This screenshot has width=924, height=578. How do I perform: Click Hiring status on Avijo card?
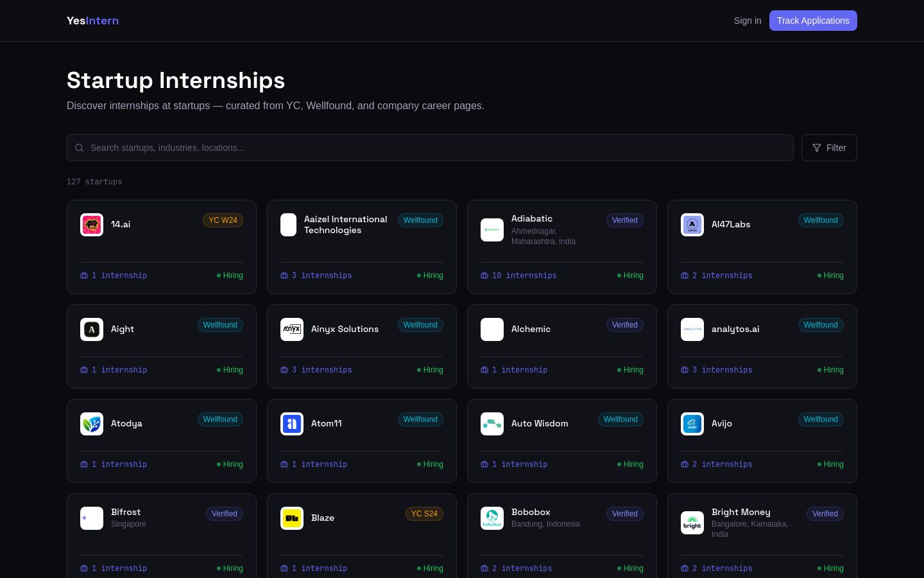point(831,464)
